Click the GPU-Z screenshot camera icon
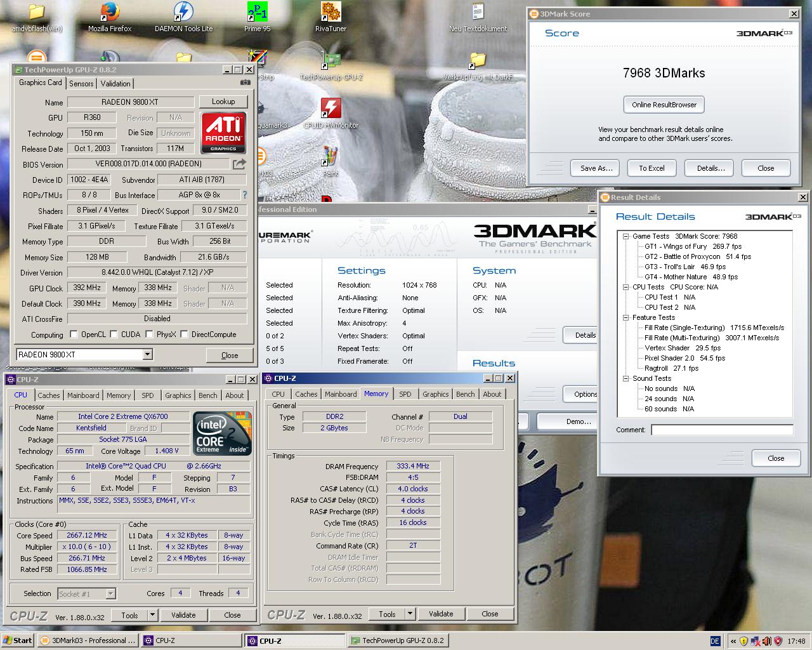Screen dimensions: 812x650 point(246,83)
